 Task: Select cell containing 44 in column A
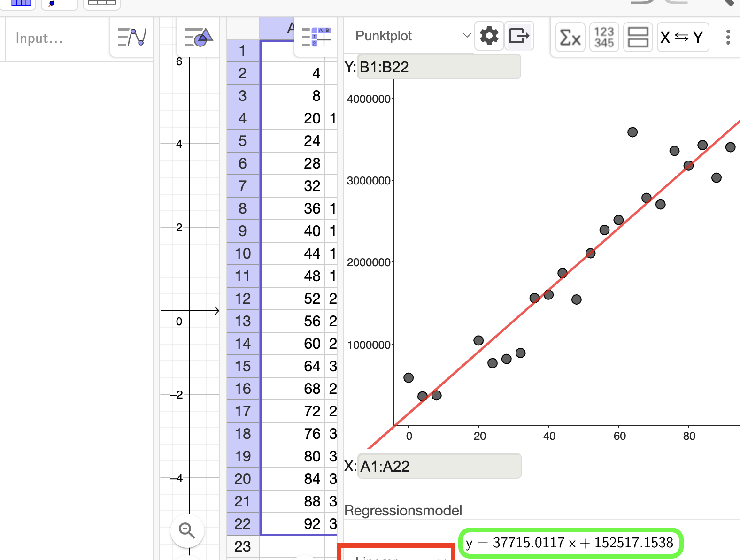[293, 253]
